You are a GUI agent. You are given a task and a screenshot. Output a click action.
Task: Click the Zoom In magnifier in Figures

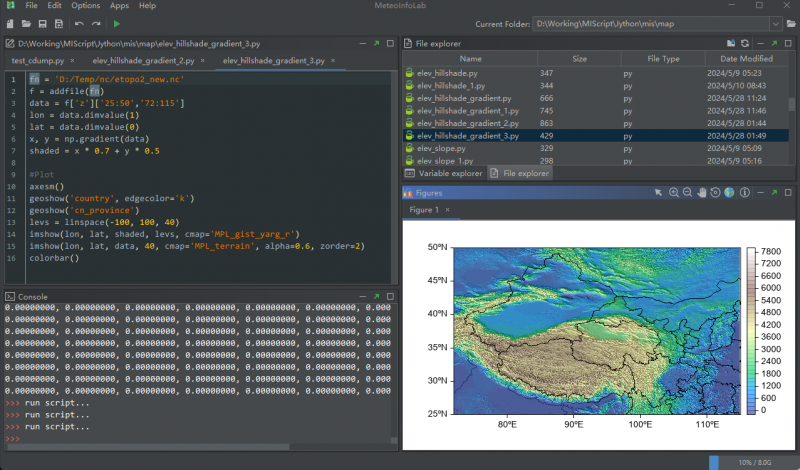coord(674,192)
